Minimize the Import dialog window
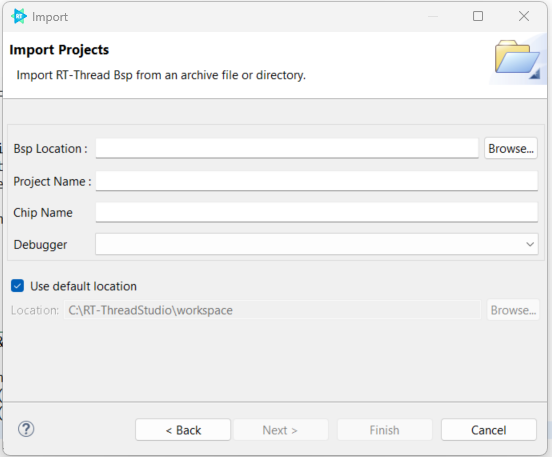 click(x=433, y=17)
